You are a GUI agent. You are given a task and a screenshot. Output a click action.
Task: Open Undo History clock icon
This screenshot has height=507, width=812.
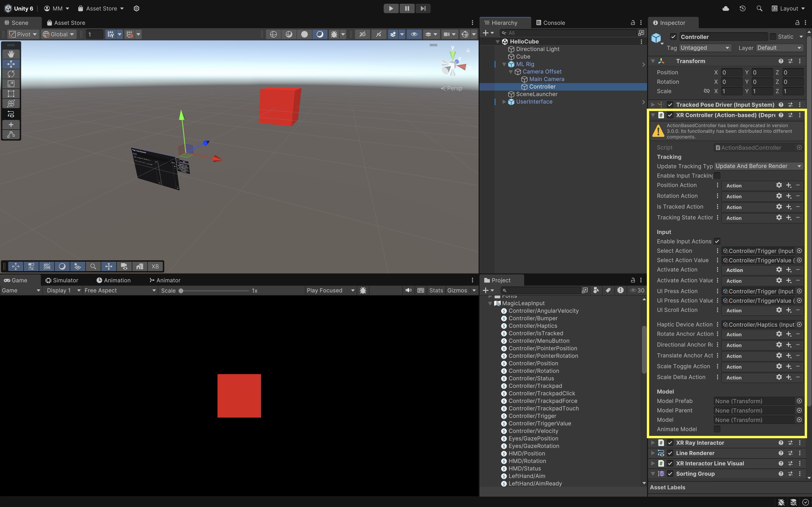(742, 8)
